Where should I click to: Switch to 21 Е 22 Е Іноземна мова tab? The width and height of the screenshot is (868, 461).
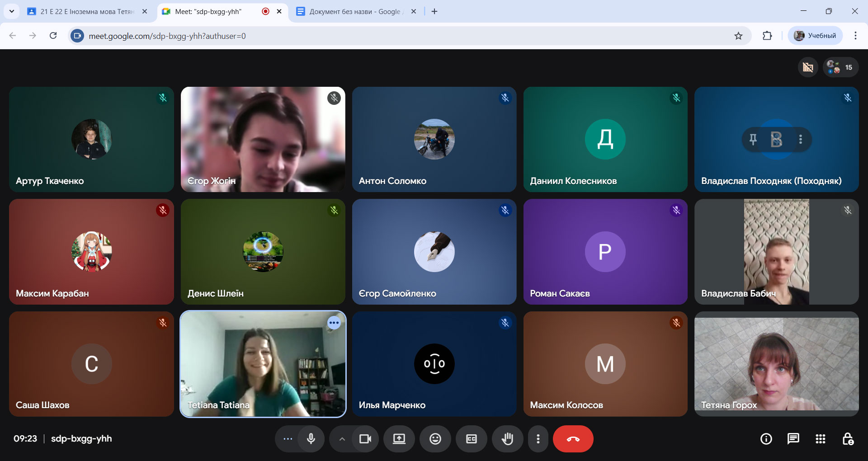point(87,11)
